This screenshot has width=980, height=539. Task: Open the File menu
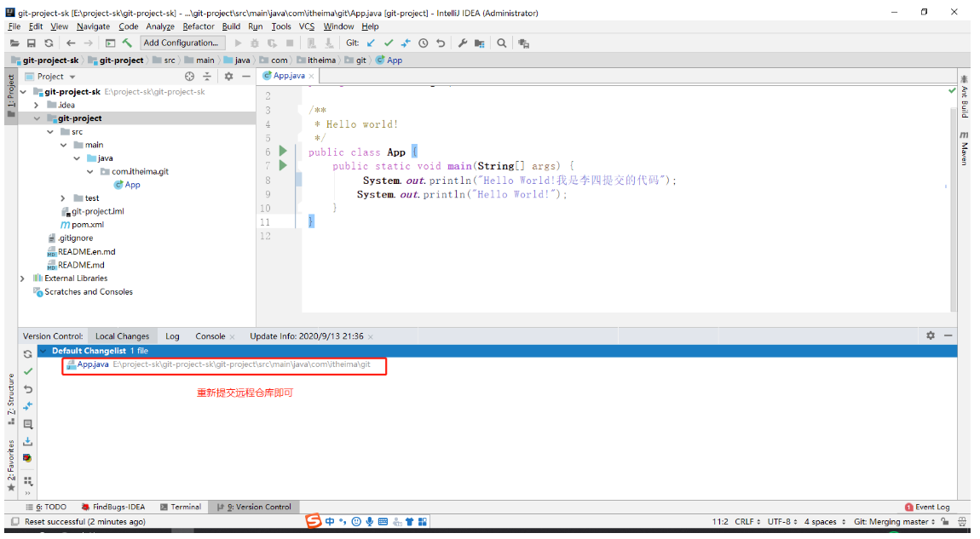(x=14, y=26)
